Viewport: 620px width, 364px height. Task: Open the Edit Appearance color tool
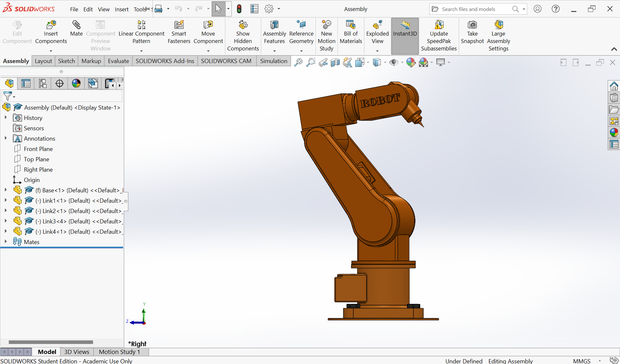(411, 62)
